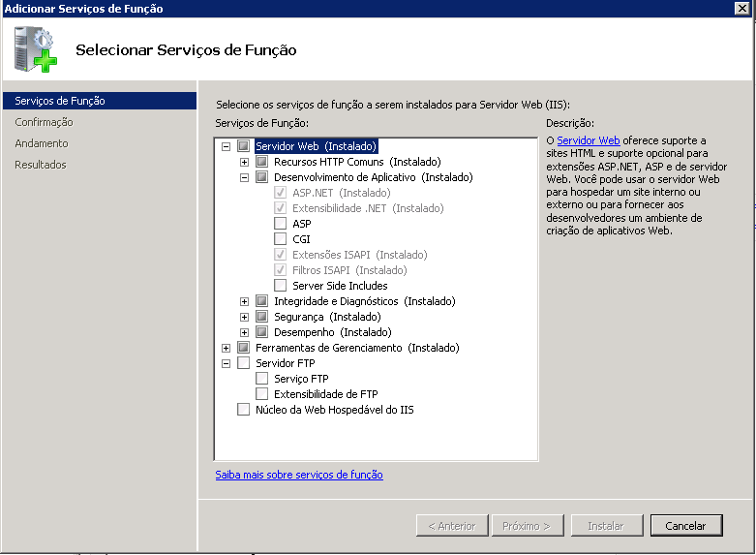Expand Recursos HTTP Comuns node

coord(245,162)
